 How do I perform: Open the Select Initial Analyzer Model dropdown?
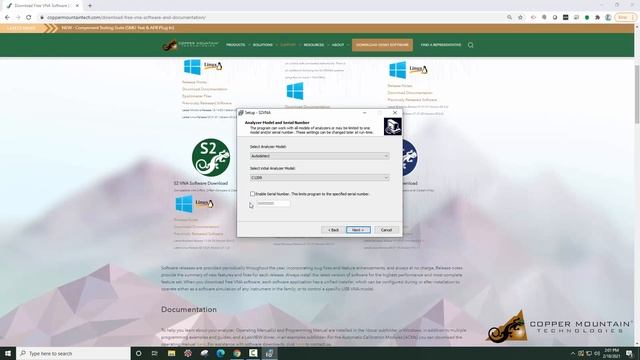[319, 178]
